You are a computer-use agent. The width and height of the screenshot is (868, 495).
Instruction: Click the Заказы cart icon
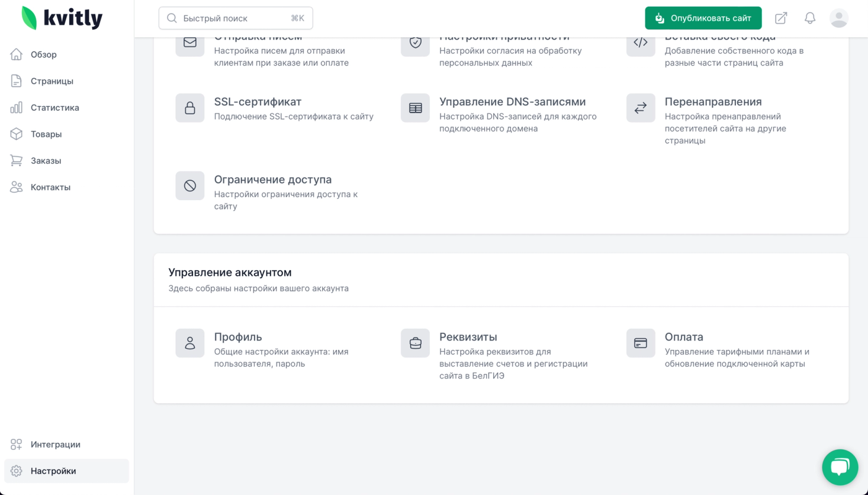click(x=17, y=160)
